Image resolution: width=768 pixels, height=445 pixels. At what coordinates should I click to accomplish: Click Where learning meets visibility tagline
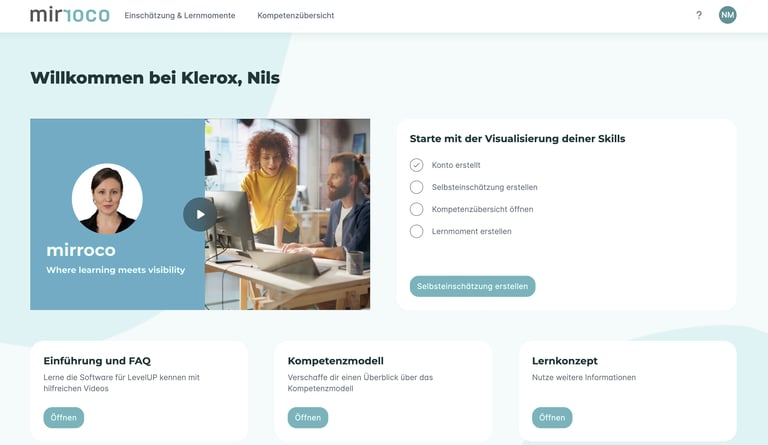tap(116, 270)
